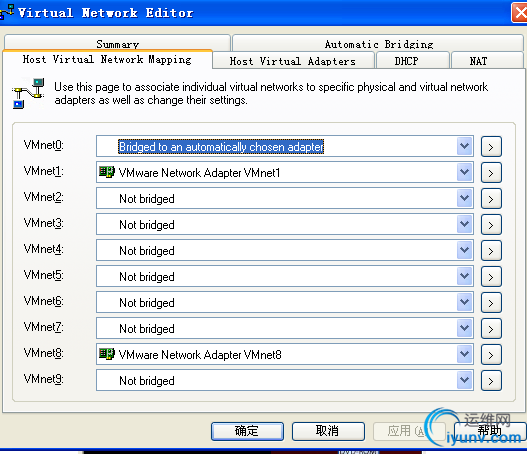
Task: Open the VMnet4 settings arrow button
Action: 491,251
